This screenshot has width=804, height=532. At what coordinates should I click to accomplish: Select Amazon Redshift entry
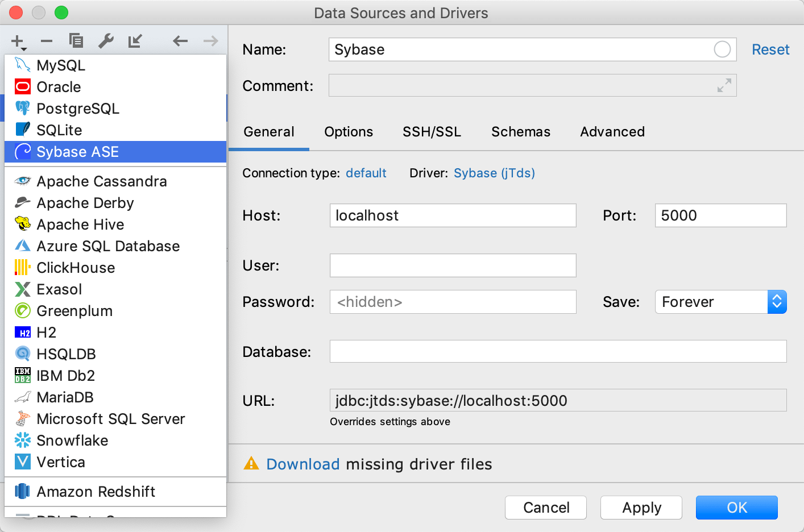(115, 492)
